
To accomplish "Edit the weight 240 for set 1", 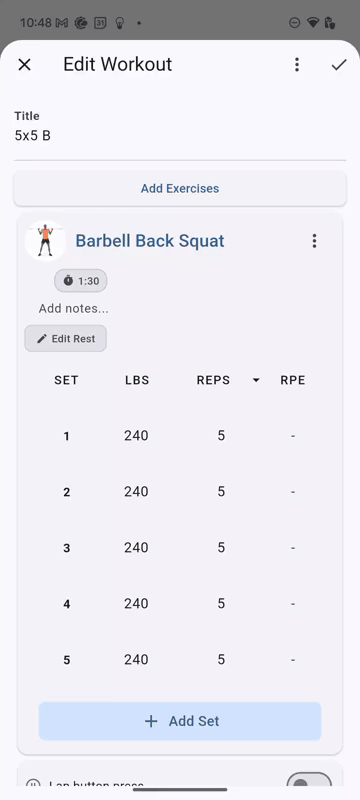I will point(136,436).
